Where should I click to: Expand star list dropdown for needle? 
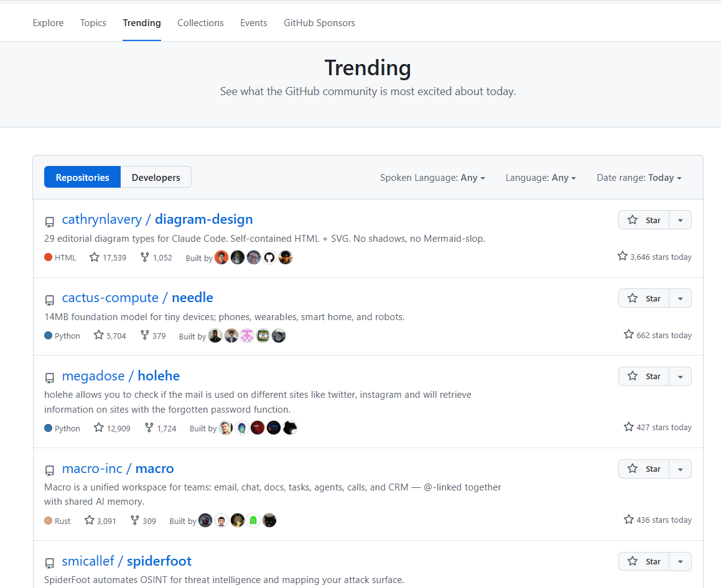pyautogui.click(x=680, y=298)
